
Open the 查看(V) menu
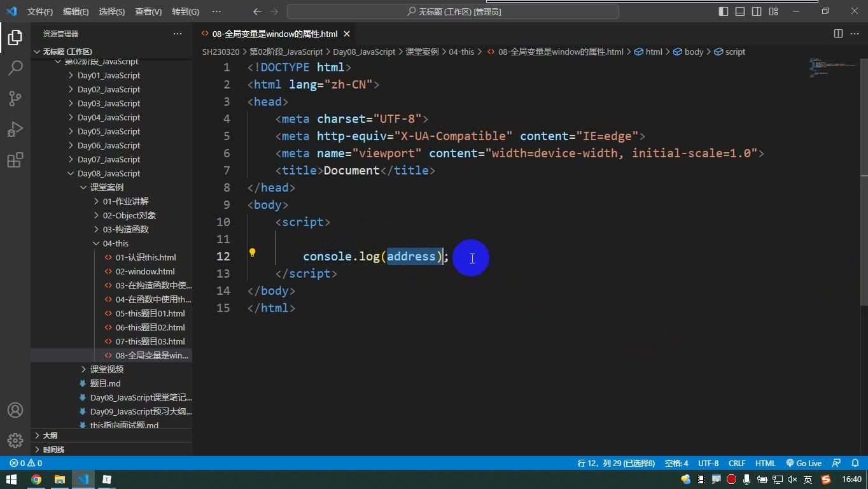coord(148,11)
